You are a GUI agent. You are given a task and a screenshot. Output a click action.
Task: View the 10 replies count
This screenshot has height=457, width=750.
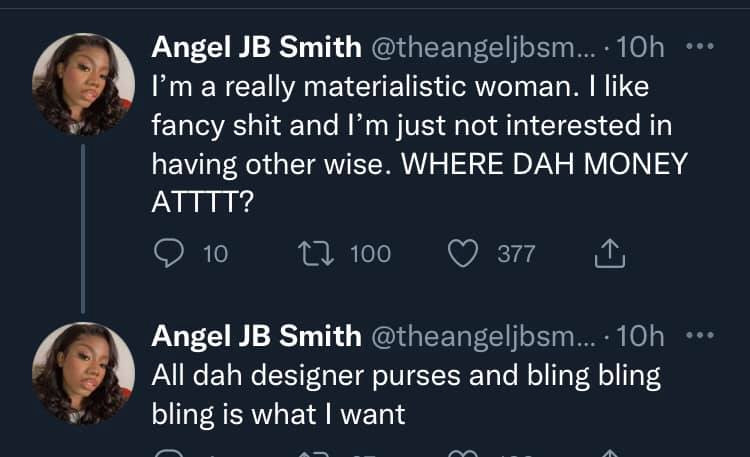tap(215, 254)
